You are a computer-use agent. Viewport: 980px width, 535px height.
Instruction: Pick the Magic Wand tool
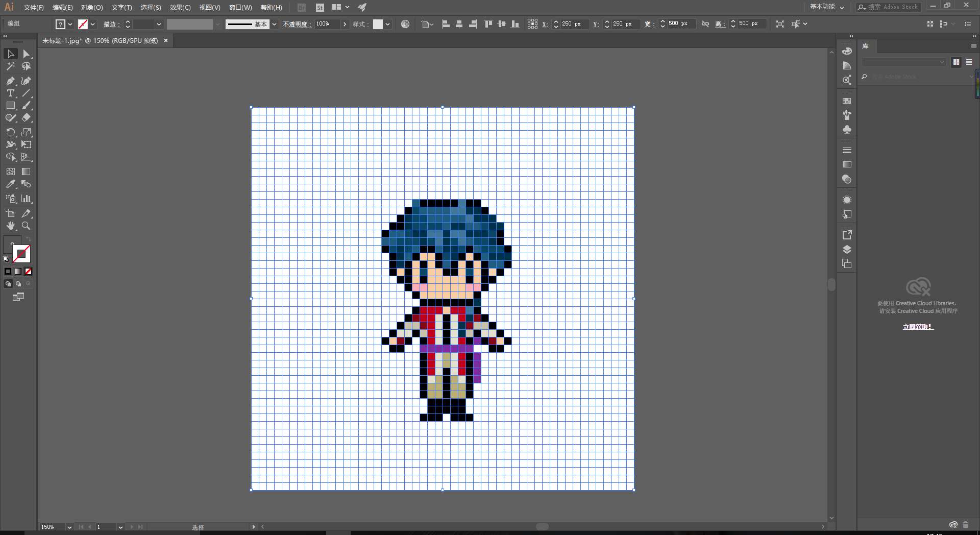(x=11, y=66)
